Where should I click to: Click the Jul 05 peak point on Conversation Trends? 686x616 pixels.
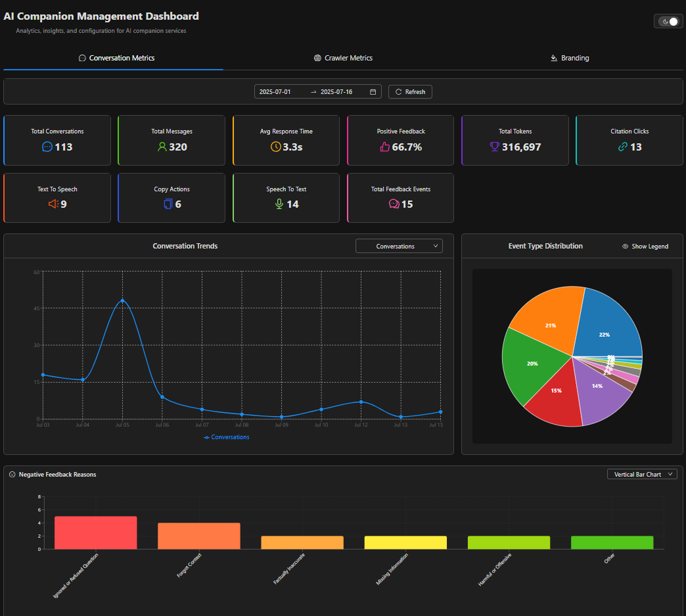click(x=122, y=300)
